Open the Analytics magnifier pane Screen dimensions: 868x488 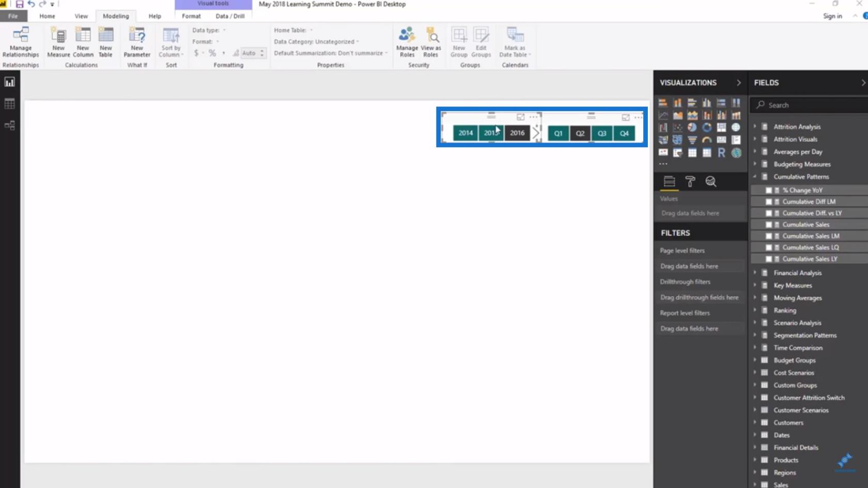click(x=711, y=181)
